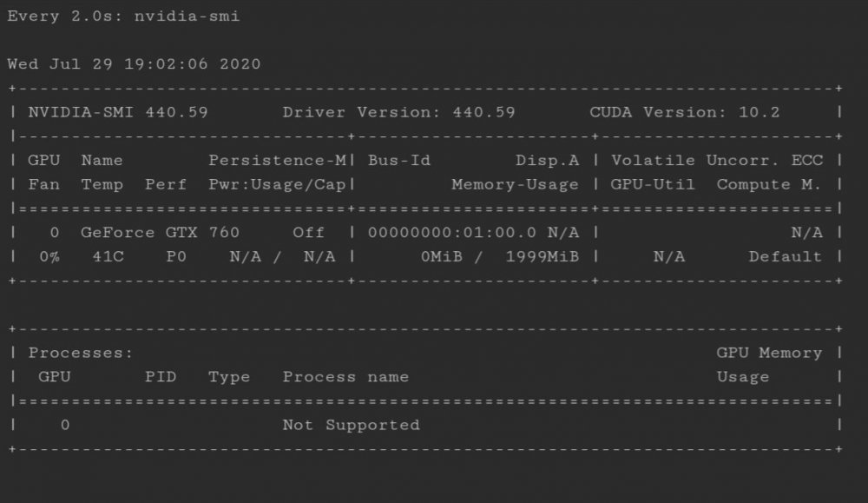The image size is (868, 503).
Task: Click the NVIDIA-SMI 440.59 version text
Action: click(x=118, y=112)
